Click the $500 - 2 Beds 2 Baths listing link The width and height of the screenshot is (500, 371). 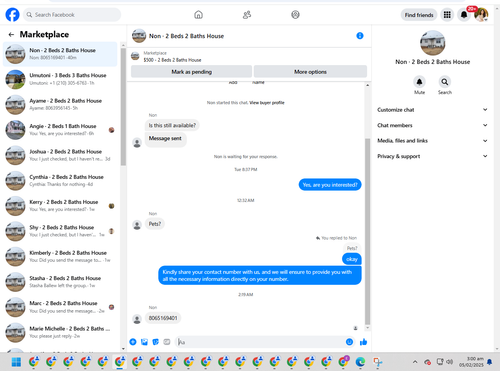pos(172,60)
